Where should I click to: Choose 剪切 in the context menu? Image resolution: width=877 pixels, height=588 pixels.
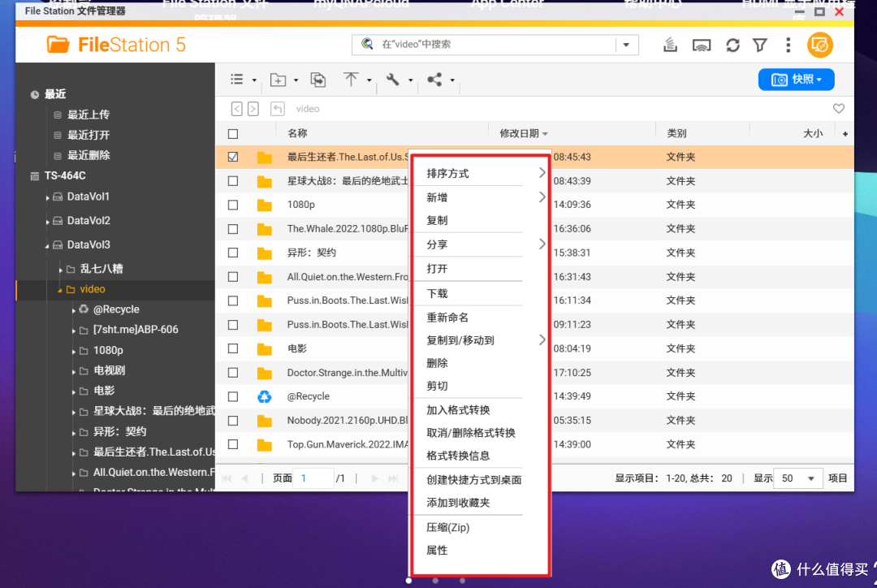tap(437, 386)
